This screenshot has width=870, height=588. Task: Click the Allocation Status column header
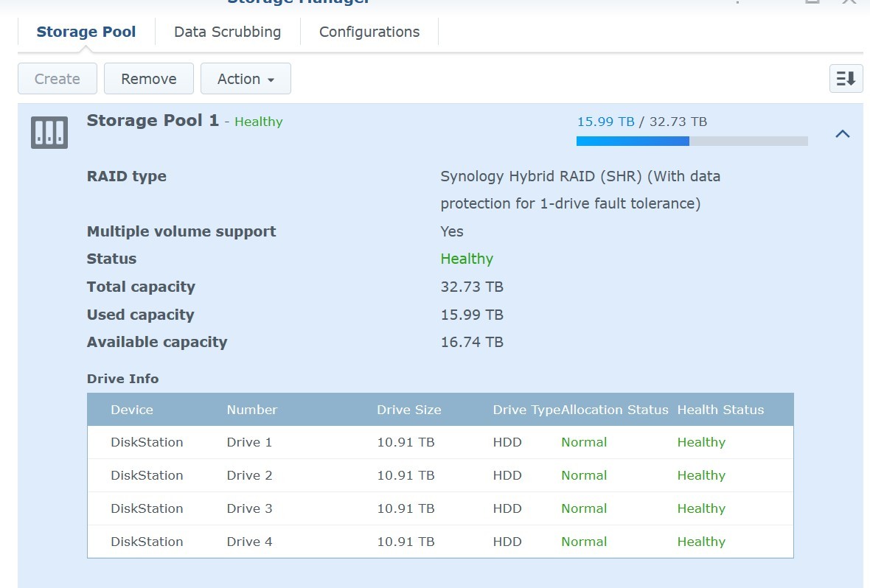(615, 410)
